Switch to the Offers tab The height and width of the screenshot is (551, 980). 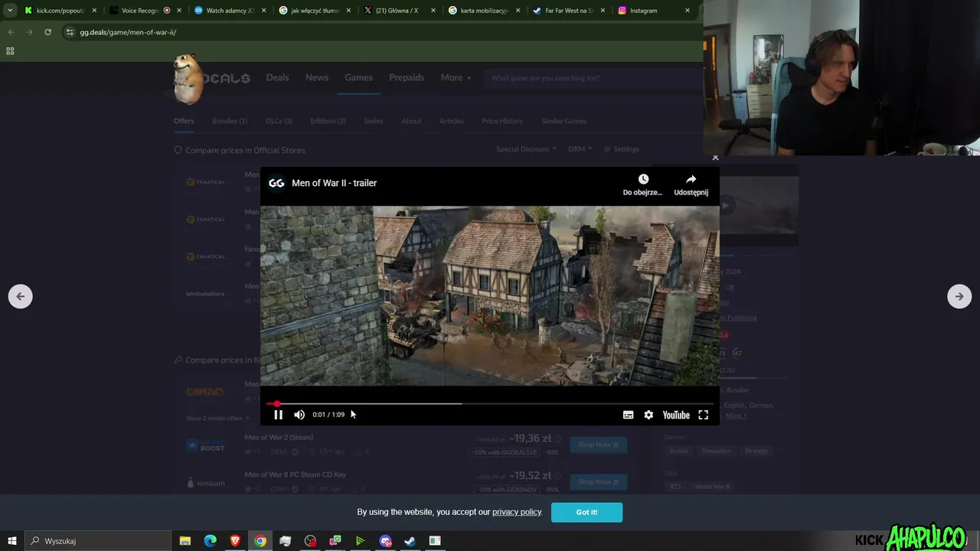pyautogui.click(x=184, y=121)
